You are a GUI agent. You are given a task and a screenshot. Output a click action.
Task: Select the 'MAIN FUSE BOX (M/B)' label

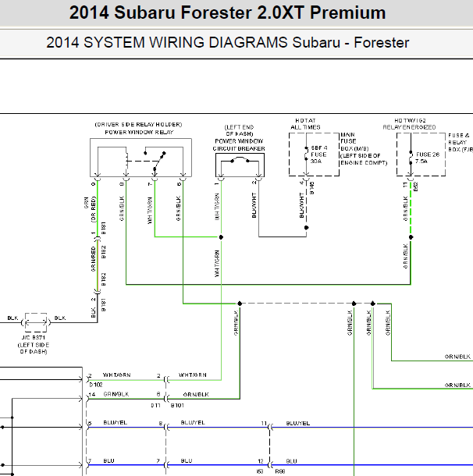[354, 141]
